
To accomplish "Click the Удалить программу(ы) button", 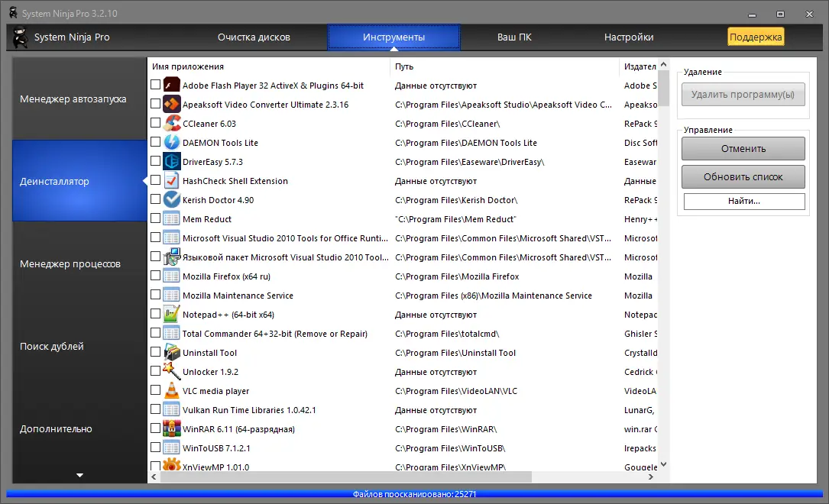I will pos(743,94).
